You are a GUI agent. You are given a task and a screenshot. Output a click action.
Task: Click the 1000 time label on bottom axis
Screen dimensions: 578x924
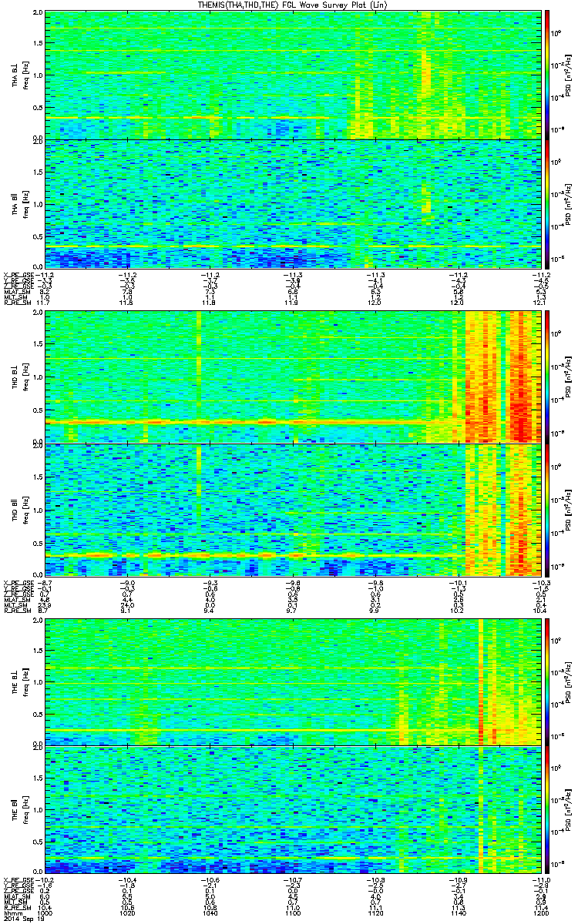tap(45, 913)
